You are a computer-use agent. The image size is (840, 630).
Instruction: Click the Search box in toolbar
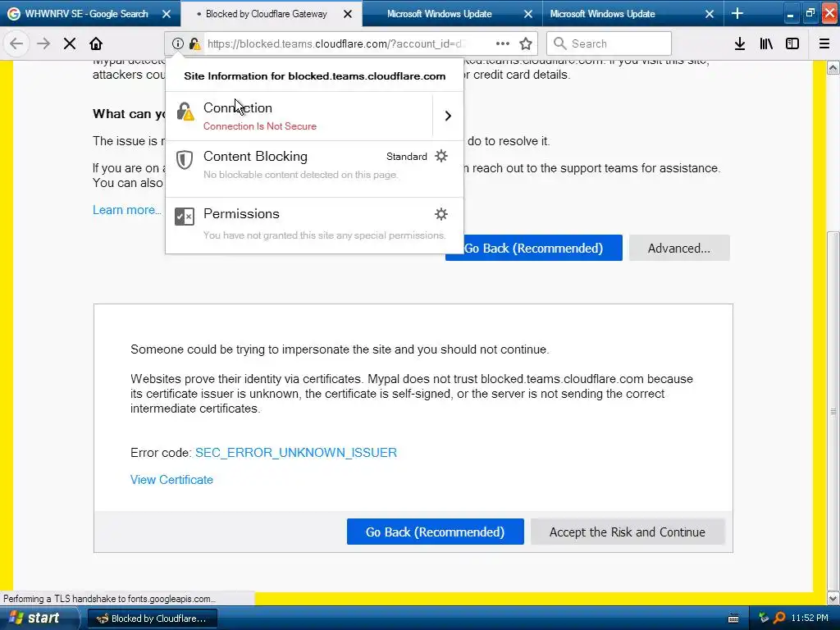point(609,43)
